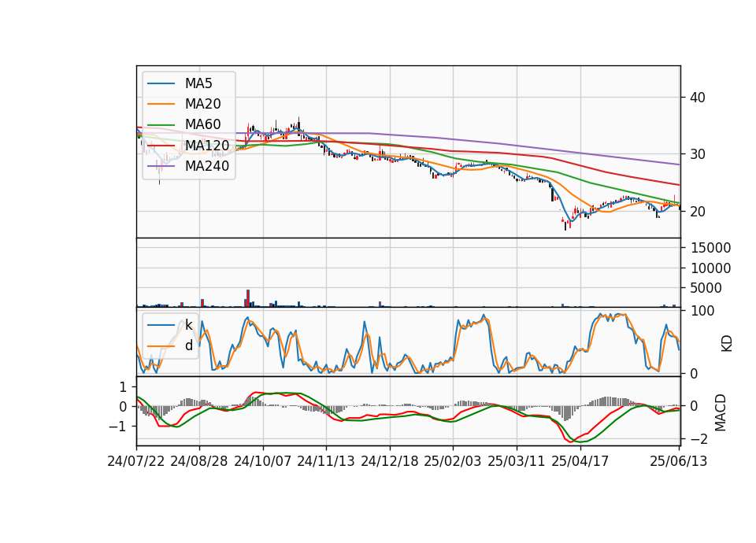Click the 24/10/07 date label

tap(263, 461)
